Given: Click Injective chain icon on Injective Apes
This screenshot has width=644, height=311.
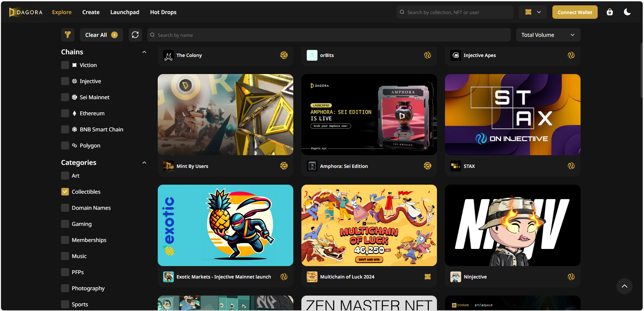Looking at the screenshot, I should (571, 55).
